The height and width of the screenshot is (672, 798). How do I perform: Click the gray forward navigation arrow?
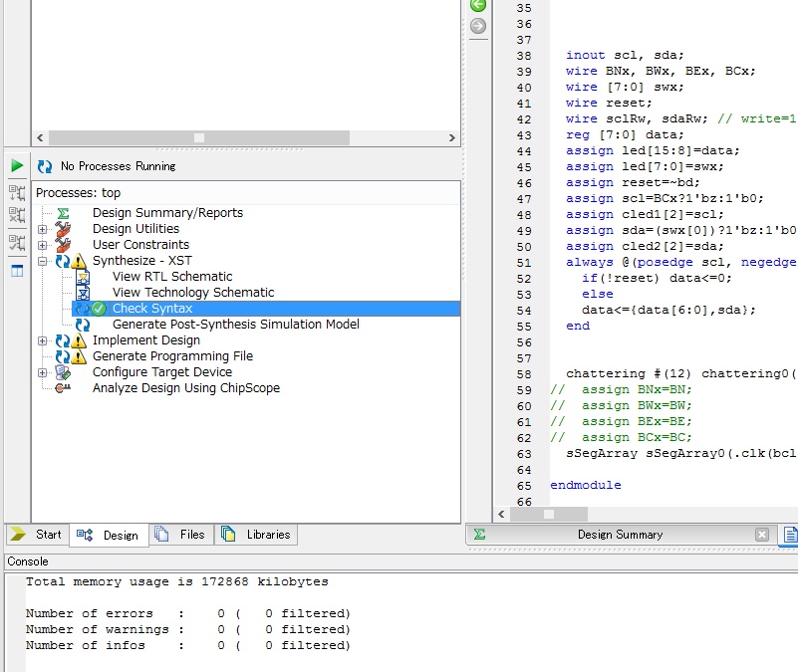[478, 26]
